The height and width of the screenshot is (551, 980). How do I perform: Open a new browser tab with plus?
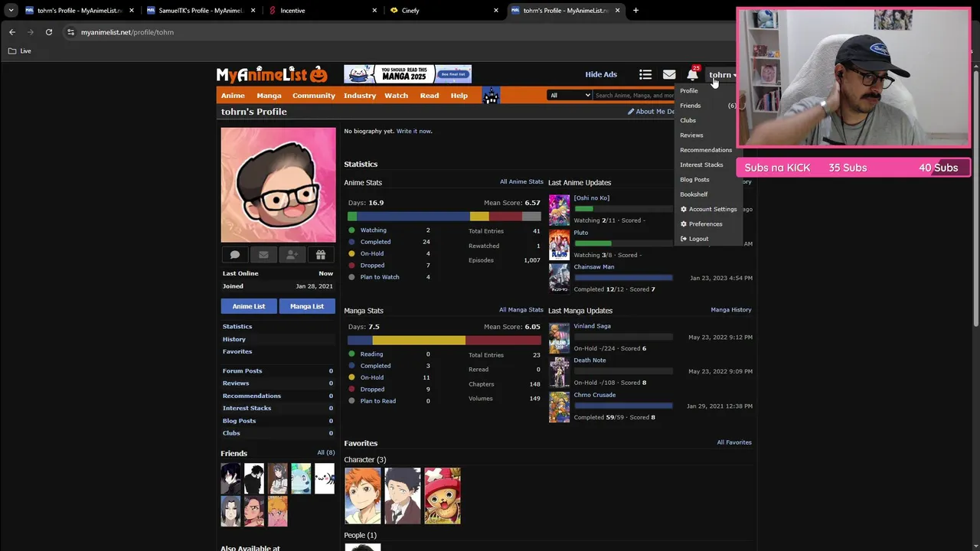(635, 11)
